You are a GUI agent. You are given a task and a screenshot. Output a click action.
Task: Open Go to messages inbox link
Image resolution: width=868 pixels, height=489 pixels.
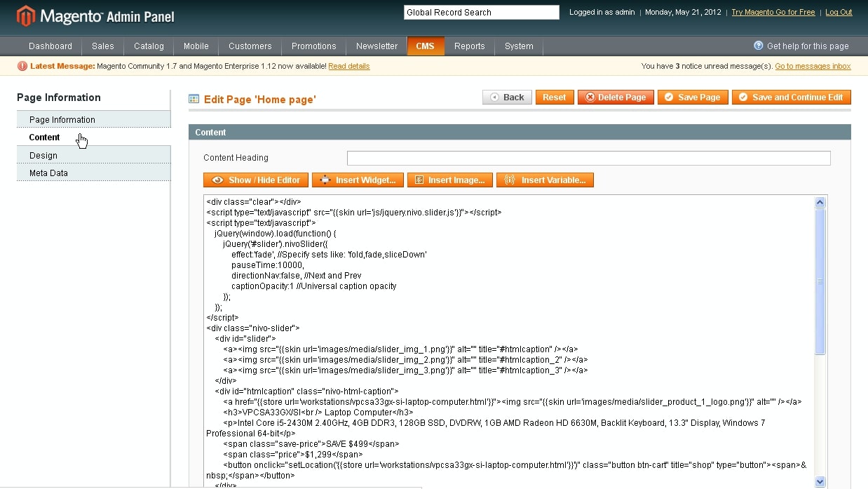pos(813,66)
